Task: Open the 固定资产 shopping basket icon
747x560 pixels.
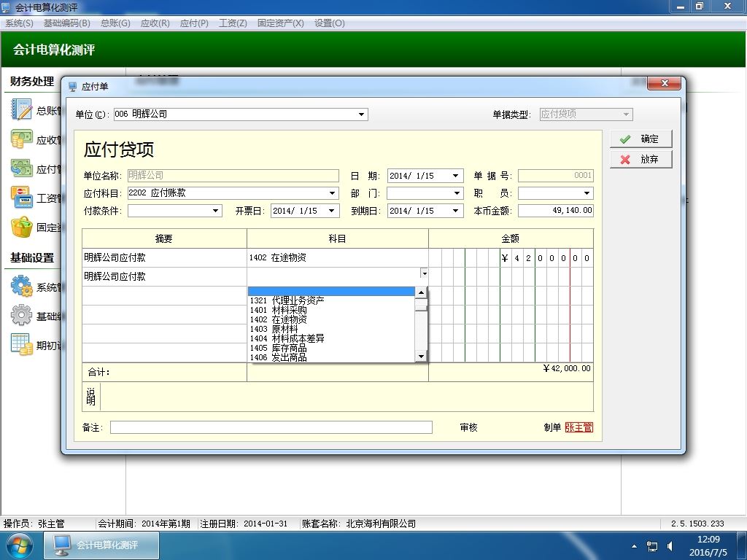Action: point(21,227)
